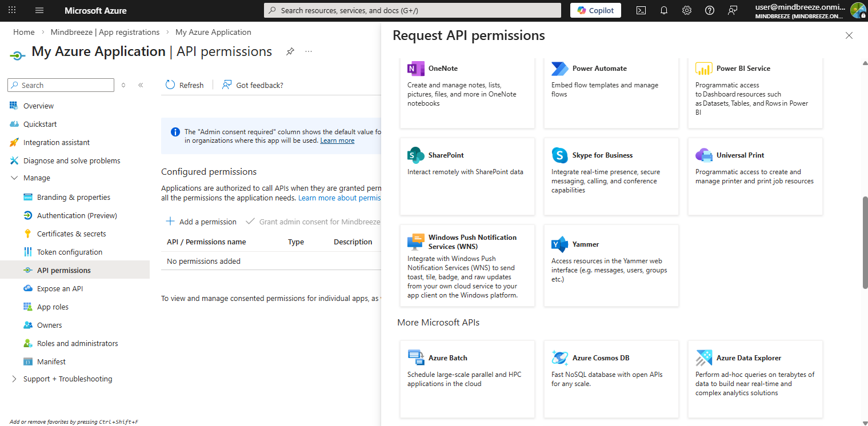
Task: Collapse the Manage section in sidebar
Action: click(14, 178)
